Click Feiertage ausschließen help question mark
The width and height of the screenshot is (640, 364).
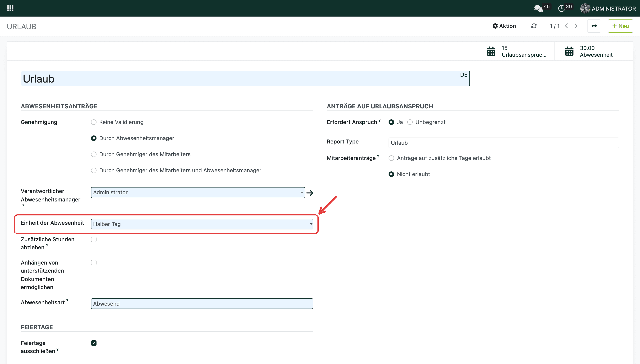(58, 349)
